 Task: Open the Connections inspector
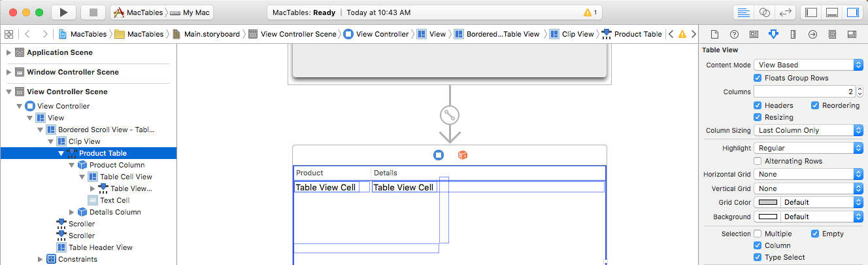click(812, 34)
